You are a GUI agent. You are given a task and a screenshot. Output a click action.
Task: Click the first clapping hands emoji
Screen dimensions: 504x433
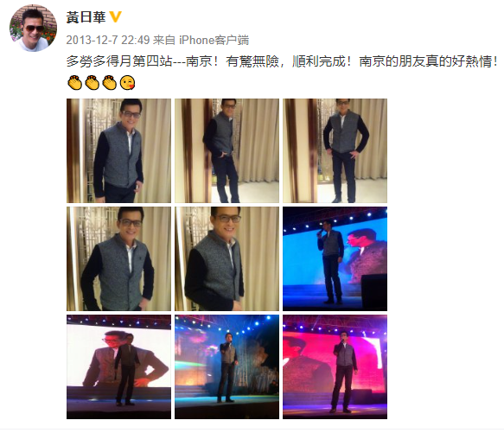(75, 83)
